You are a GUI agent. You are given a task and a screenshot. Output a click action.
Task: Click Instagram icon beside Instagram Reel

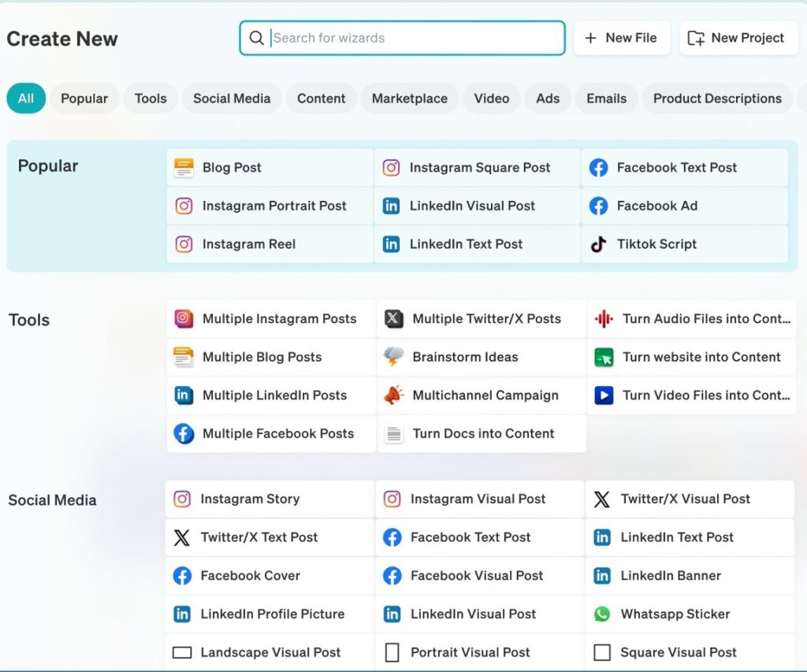tap(184, 244)
